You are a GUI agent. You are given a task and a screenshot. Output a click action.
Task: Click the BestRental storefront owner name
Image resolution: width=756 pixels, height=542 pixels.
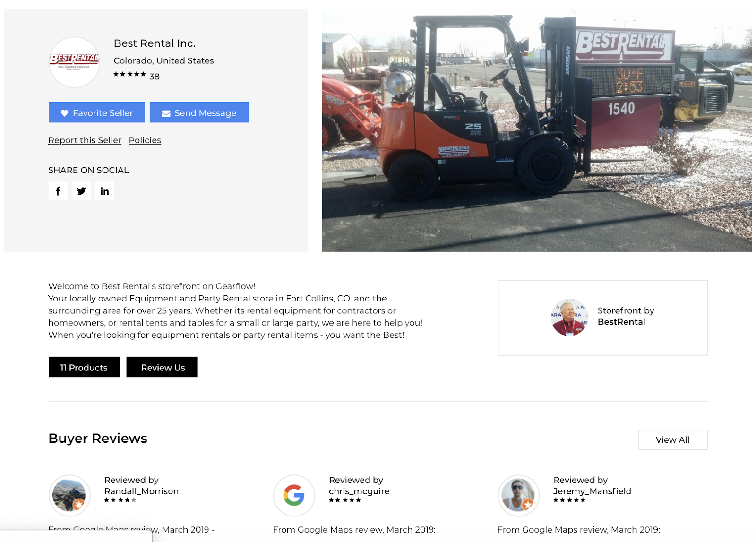[x=621, y=322]
